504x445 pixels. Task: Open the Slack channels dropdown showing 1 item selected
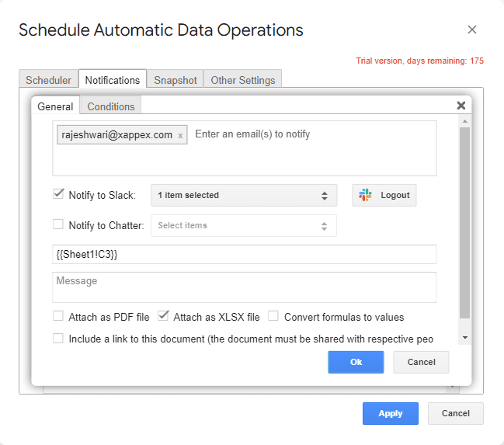pyautogui.click(x=243, y=195)
